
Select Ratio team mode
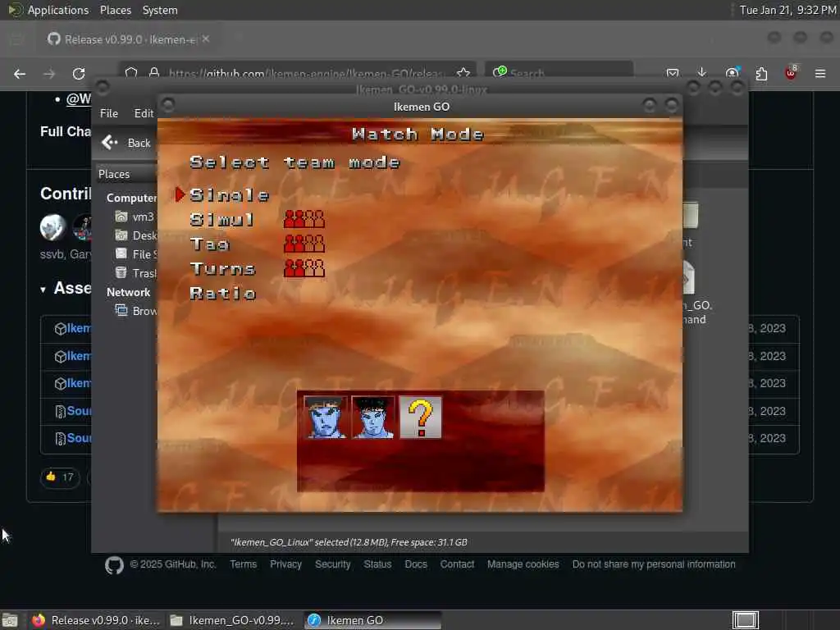pos(223,294)
